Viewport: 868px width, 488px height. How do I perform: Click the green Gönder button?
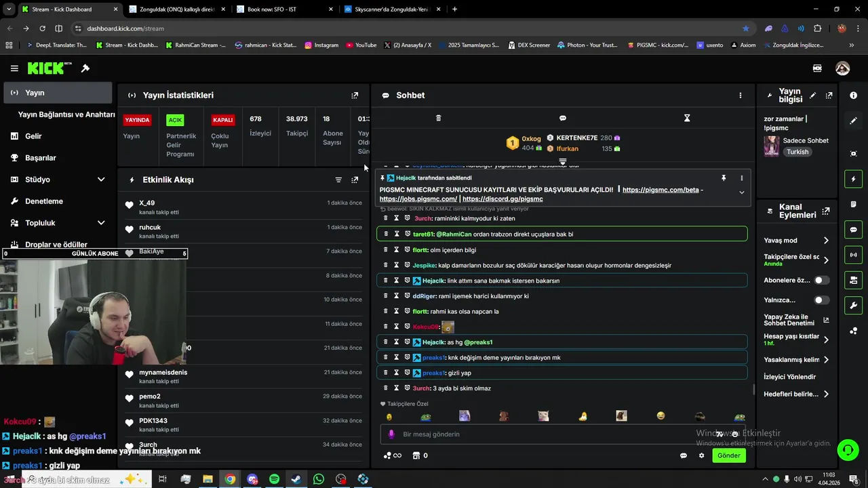tap(729, 455)
